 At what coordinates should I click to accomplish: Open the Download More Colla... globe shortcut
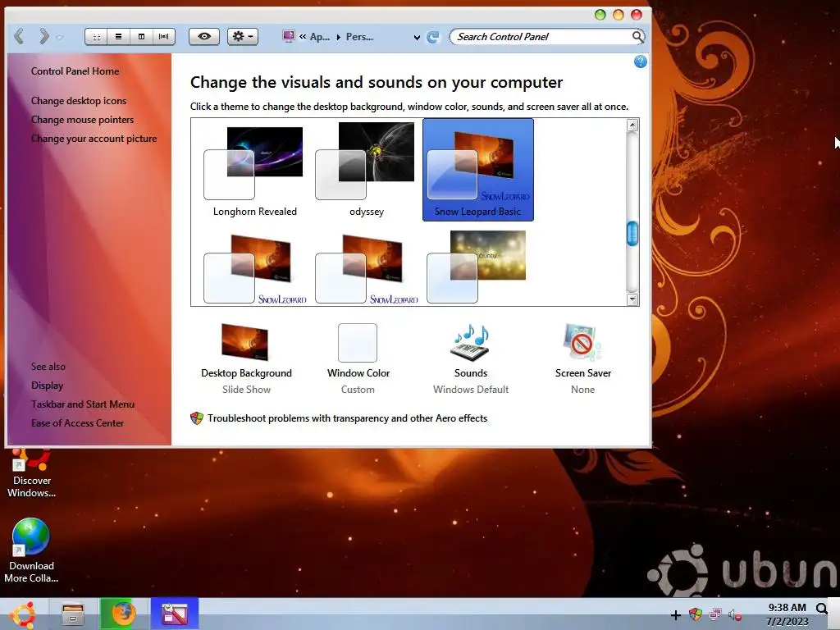tap(31, 550)
